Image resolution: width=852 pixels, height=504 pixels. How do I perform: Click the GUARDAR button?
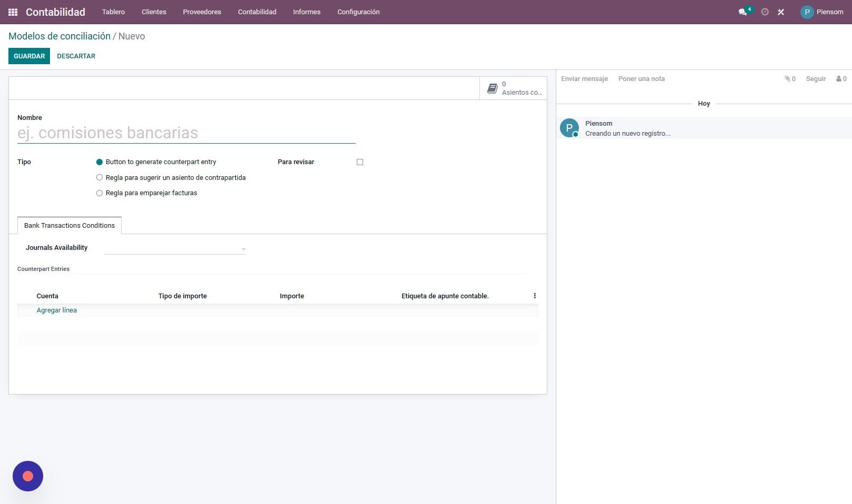(29, 56)
